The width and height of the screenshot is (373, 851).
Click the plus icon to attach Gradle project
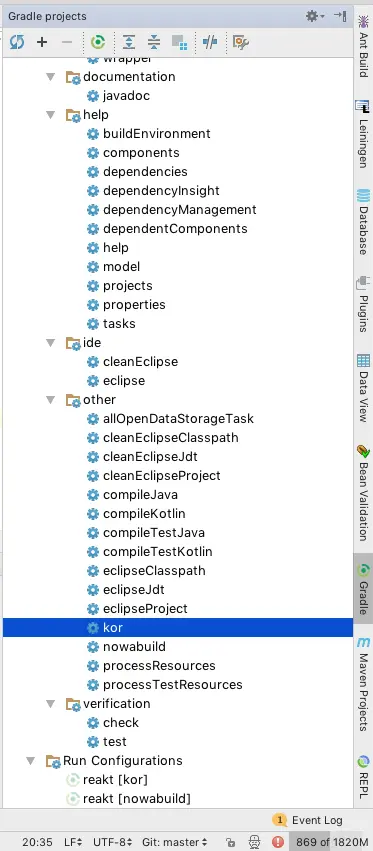click(42, 42)
